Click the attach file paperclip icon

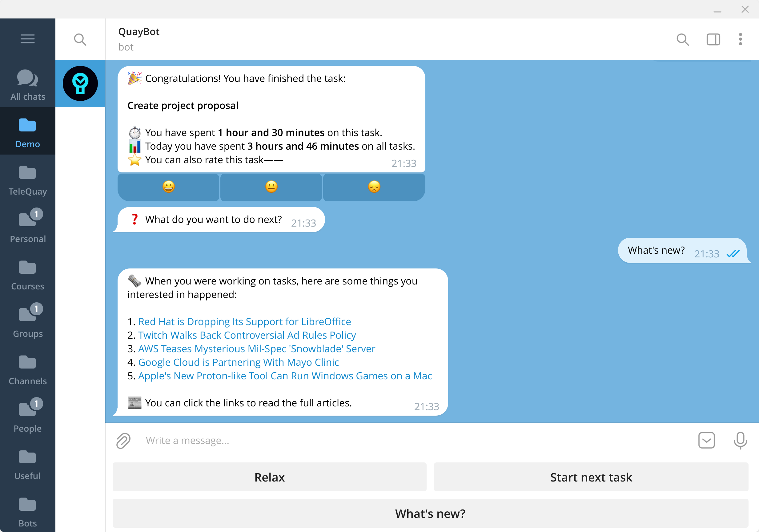click(123, 441)
